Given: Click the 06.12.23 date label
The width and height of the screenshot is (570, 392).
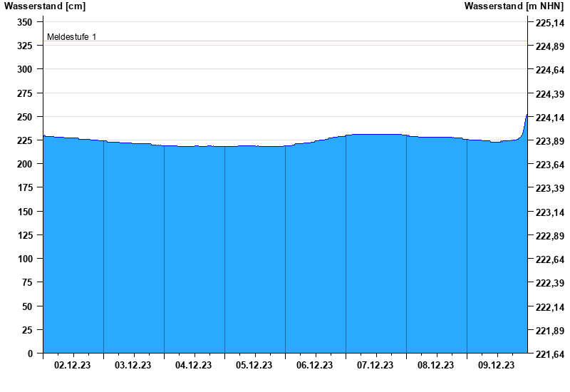Looking at the screenshot, I should tap(315, 365).
